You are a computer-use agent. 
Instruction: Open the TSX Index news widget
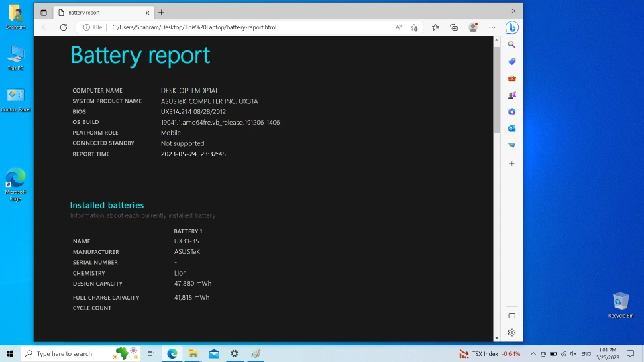tap(490, 353)
